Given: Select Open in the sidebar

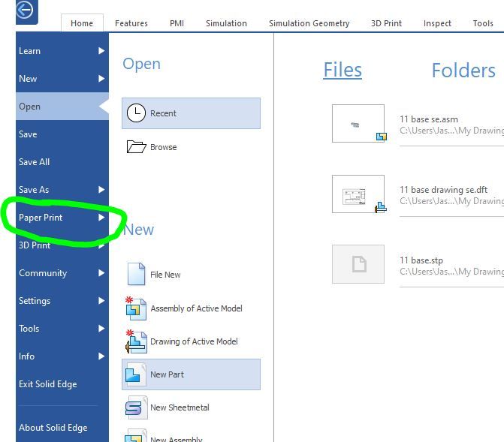Looking at the screenshot, I should click(62, 107).
